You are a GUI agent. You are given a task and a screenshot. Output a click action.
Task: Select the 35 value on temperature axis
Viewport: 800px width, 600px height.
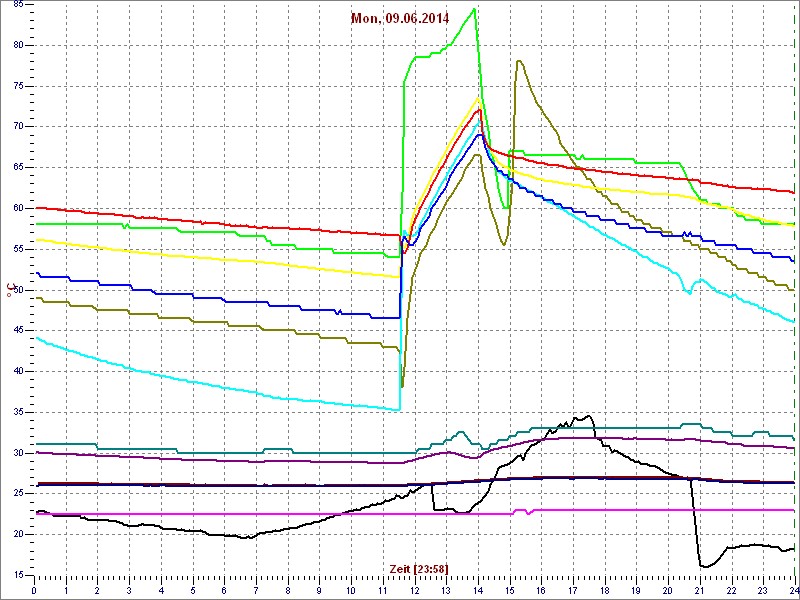coord(17,412)
